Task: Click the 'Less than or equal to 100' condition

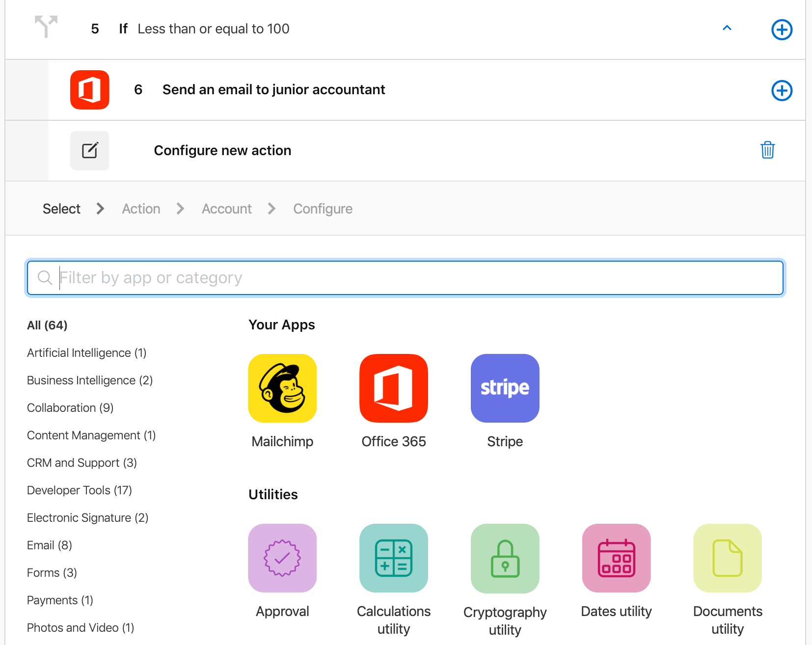Action: click(214, 28)
